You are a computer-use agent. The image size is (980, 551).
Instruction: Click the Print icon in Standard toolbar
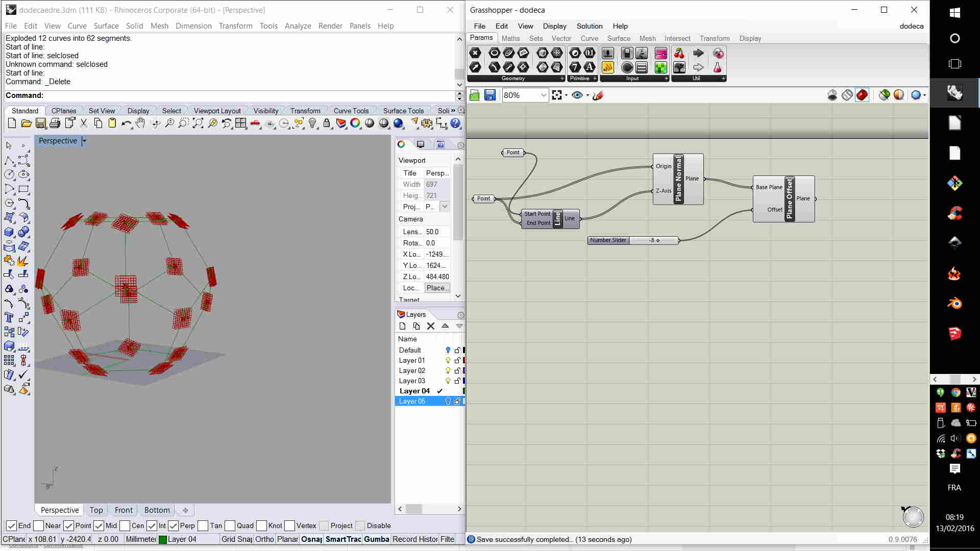click(x=55, y=123)
